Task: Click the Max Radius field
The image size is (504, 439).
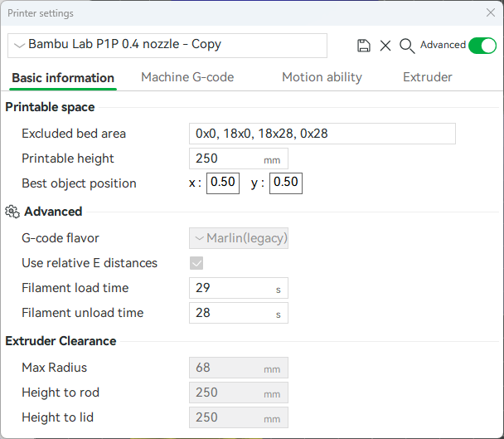Action: pos(239,368)
